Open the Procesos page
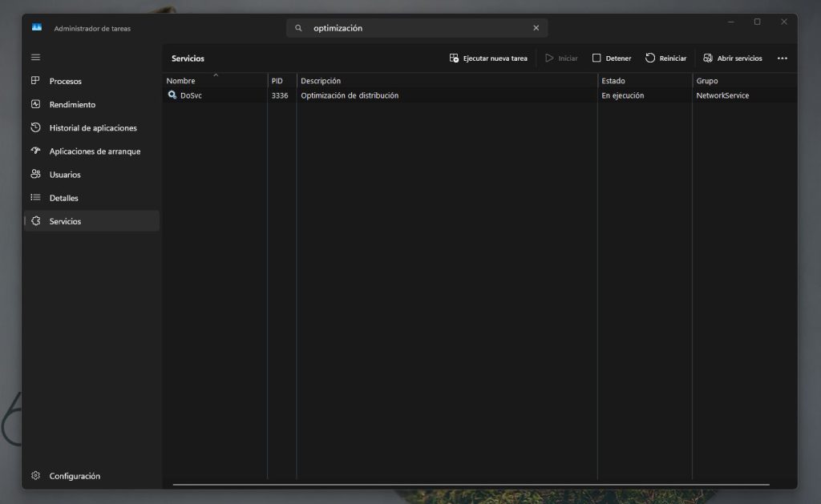Viewport: 821px width, 504px height. click(65, 81)
